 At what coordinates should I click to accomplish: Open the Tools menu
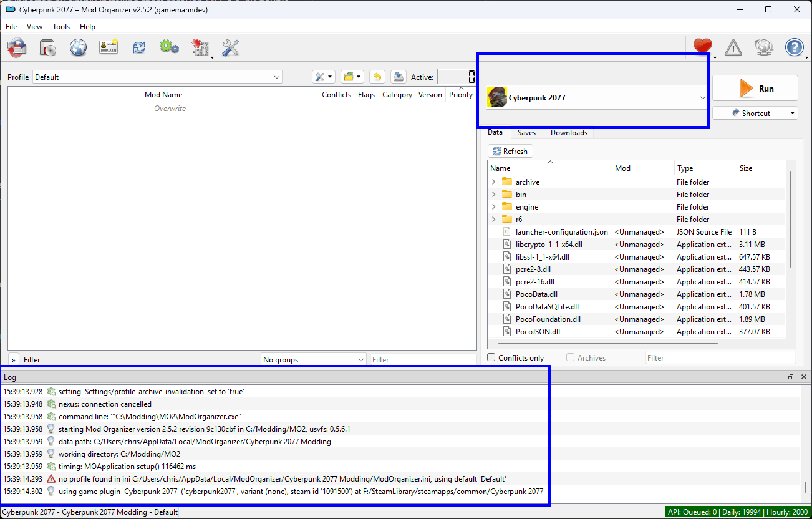point(61,27)
